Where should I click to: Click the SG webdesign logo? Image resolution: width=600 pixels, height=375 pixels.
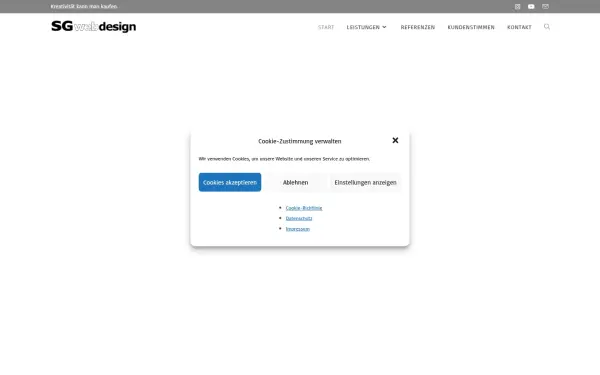click(94, 26)
